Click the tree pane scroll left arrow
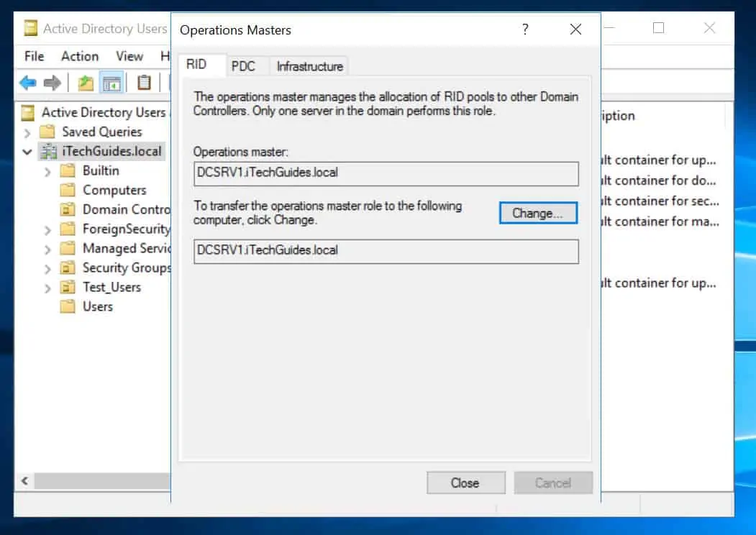 [x=24, y=480]
